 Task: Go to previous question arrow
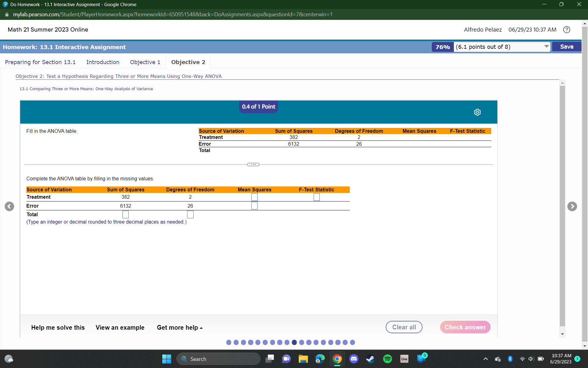point(9,206)
